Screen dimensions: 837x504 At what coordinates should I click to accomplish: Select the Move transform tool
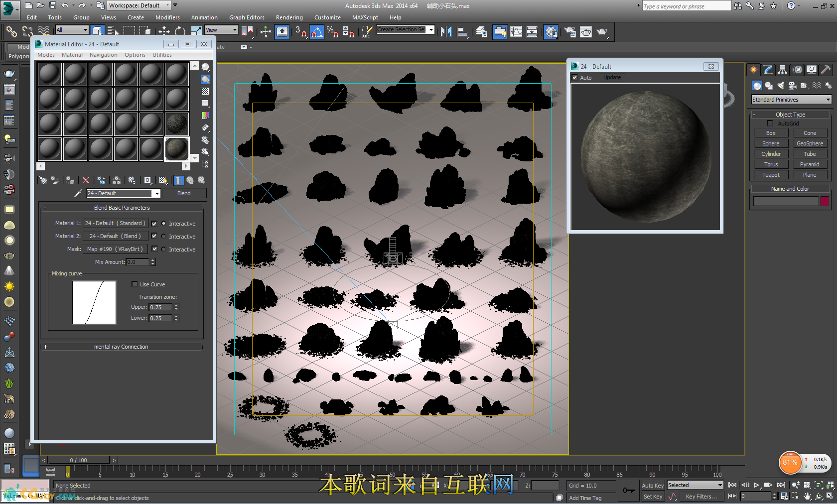click(164, 31)
